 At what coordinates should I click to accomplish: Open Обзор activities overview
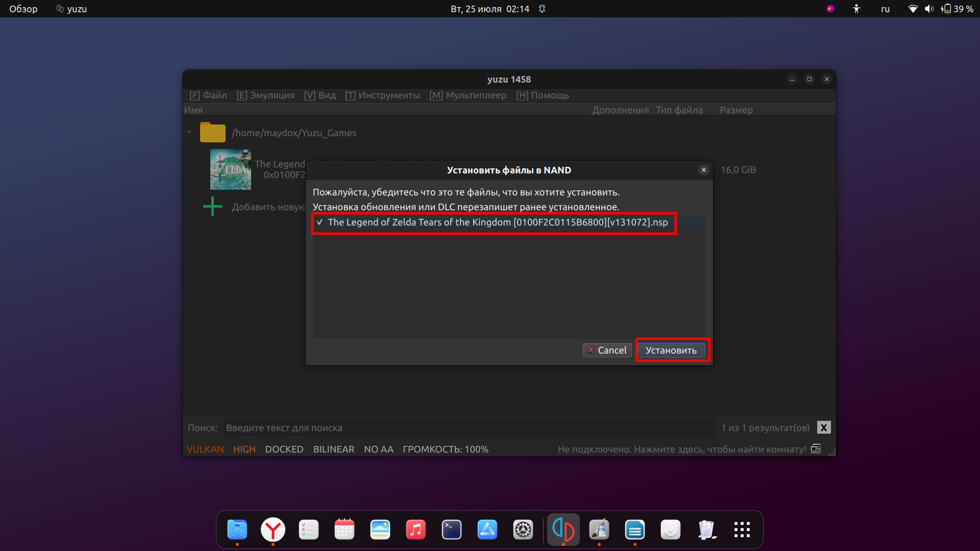click(x=23, y=9)
